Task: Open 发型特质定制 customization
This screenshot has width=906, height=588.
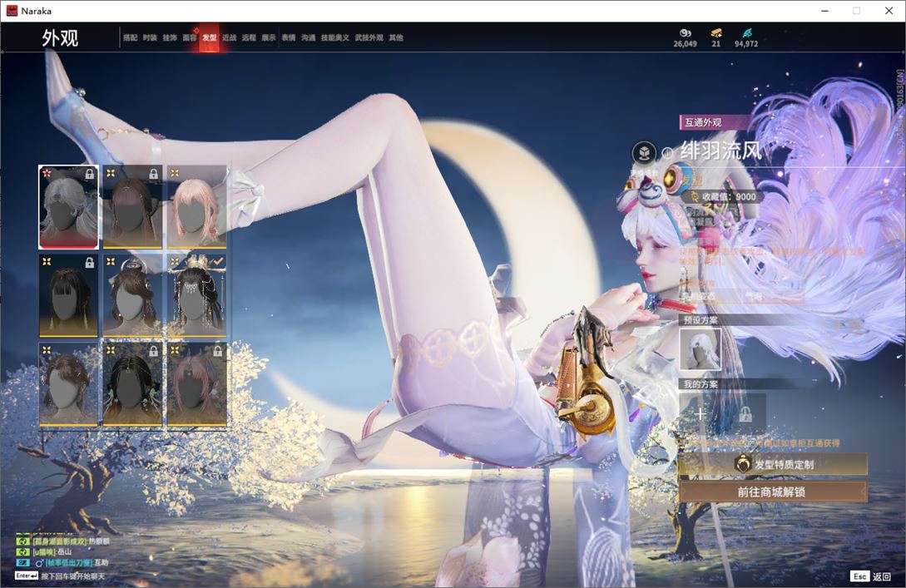Action: pos(771,465)
